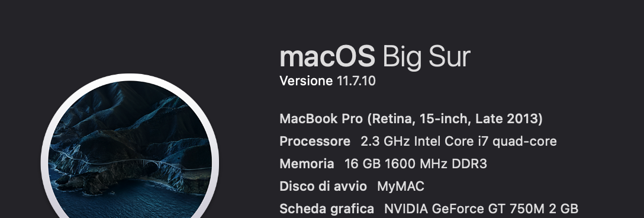Click the "Disco di avvio" label

point(323,187)
